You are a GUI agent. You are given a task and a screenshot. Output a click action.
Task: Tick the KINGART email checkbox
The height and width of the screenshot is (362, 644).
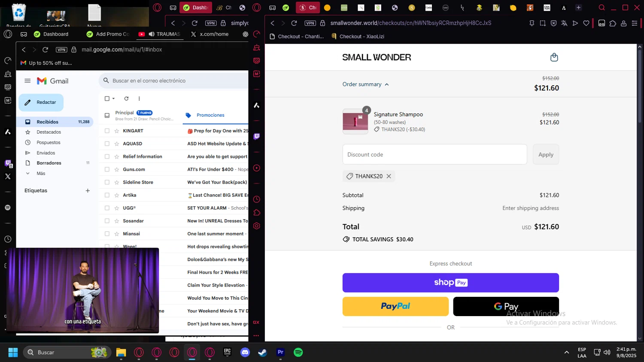pos(107,131)
